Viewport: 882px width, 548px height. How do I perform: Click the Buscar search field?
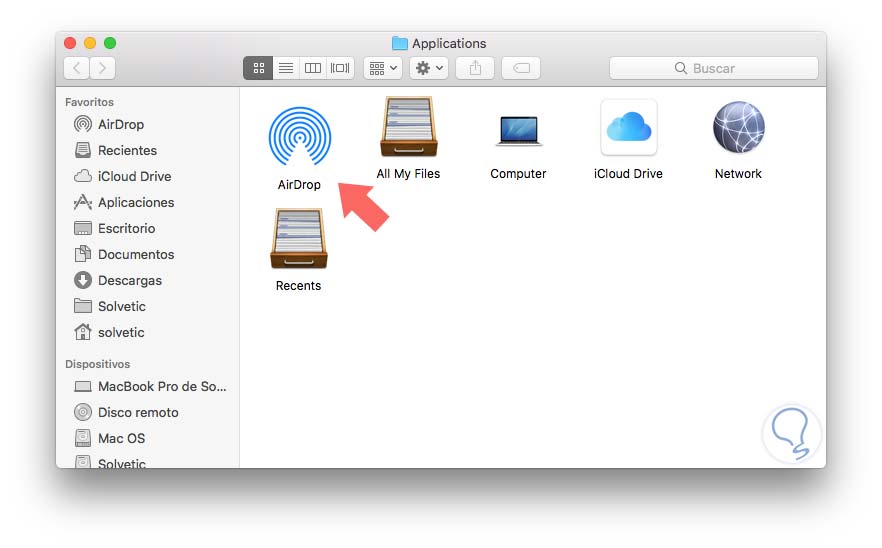[x=714, y=68]
